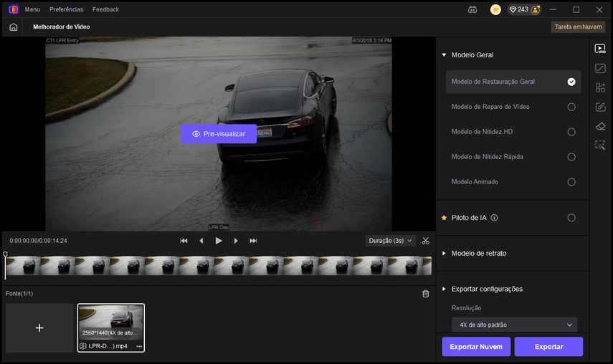Click the orange shopping cart icon
613x364 pixels.
click(495, 9)
